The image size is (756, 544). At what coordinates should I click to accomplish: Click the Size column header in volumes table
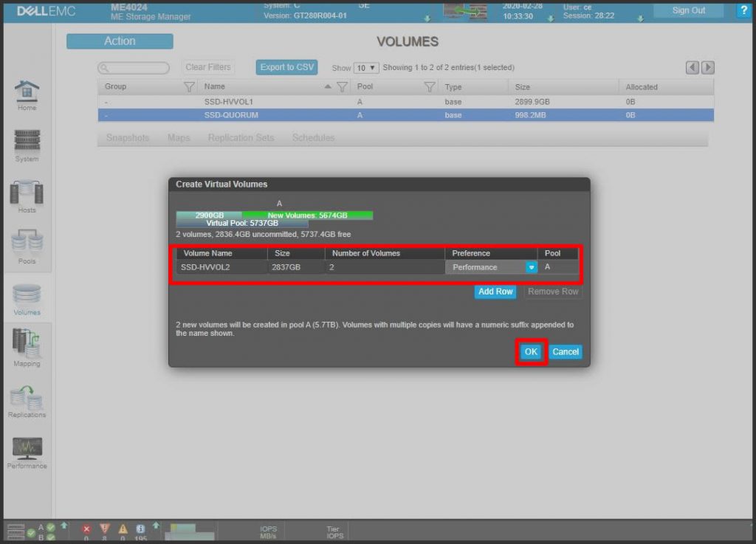tap(523, 87)
